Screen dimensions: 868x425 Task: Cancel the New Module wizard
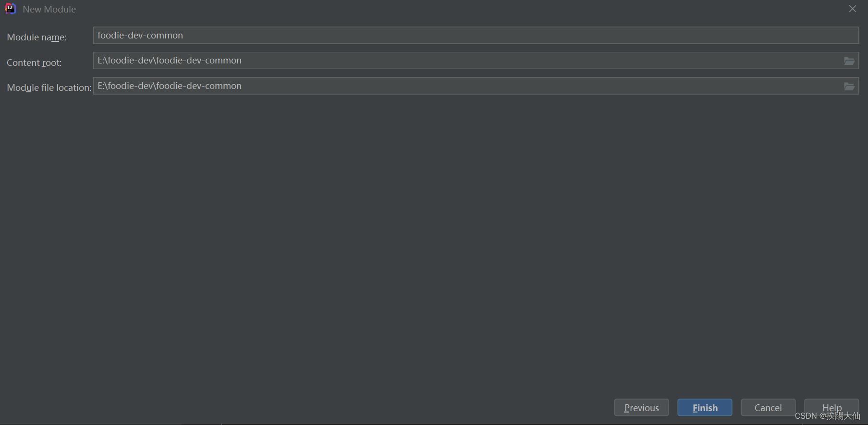click(768, 408)
